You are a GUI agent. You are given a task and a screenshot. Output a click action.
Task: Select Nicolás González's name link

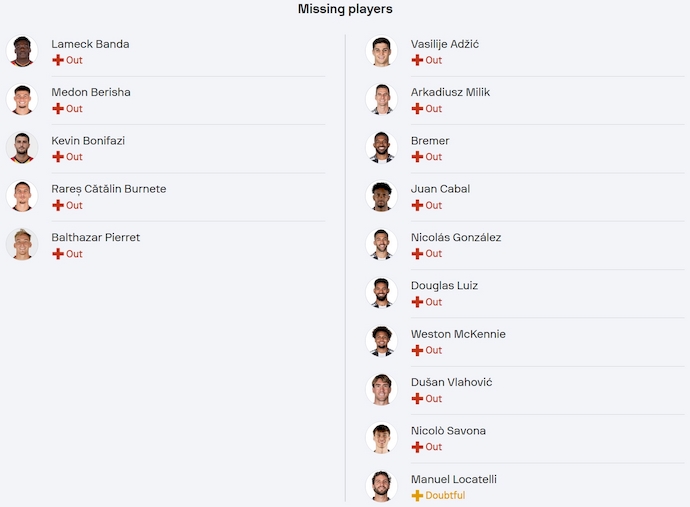point(456,238)
